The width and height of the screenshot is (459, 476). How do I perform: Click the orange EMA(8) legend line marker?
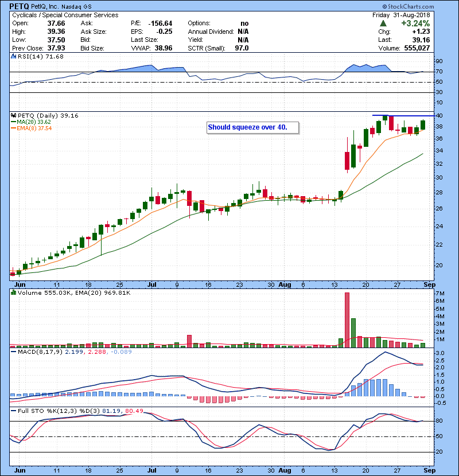13,128
